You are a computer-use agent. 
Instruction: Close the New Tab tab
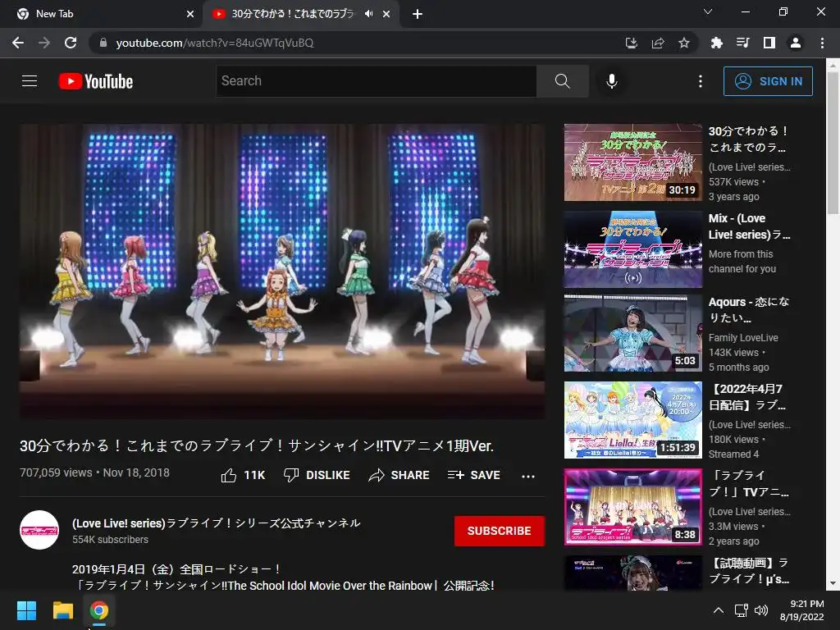point(190,14)
